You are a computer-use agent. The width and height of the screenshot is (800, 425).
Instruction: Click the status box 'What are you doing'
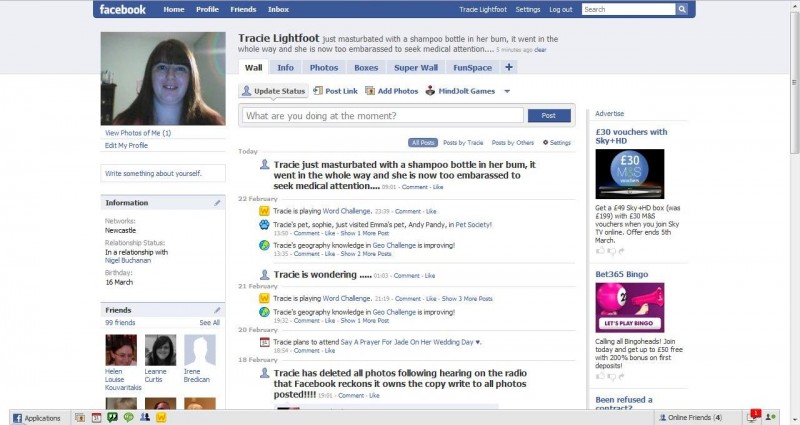pos(383,115)
